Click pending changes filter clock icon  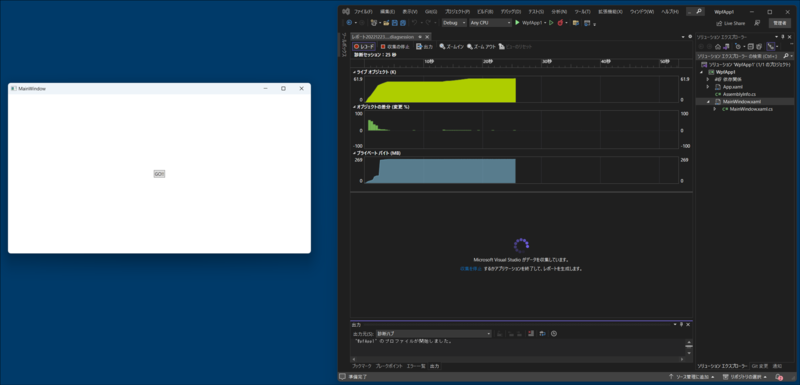coord(738,46)
